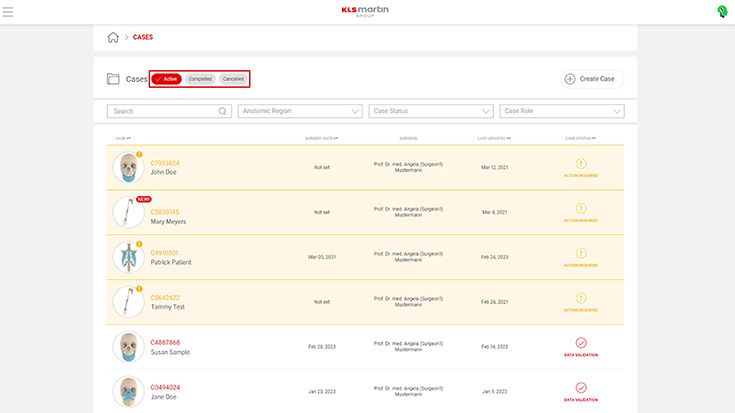Click the CASES breadcrumb item
This screenshot has height=413, width=735.
143,37
